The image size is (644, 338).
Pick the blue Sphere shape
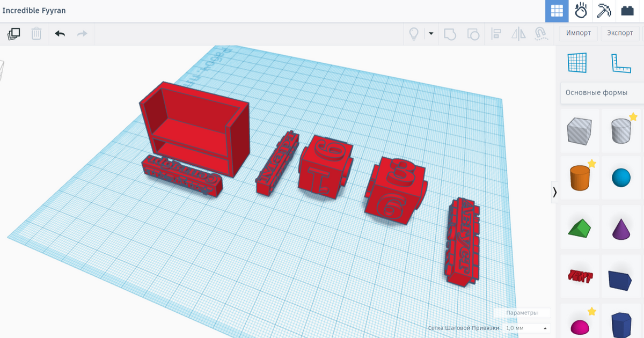621,178
